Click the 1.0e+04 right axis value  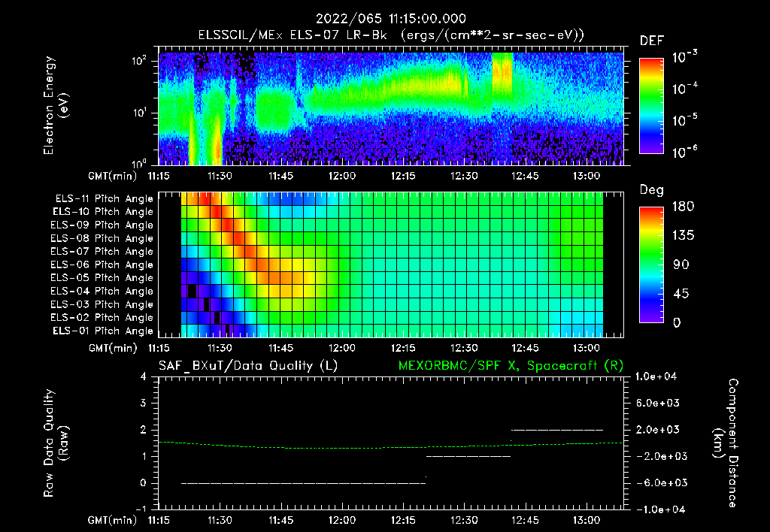tap(656, 376)
